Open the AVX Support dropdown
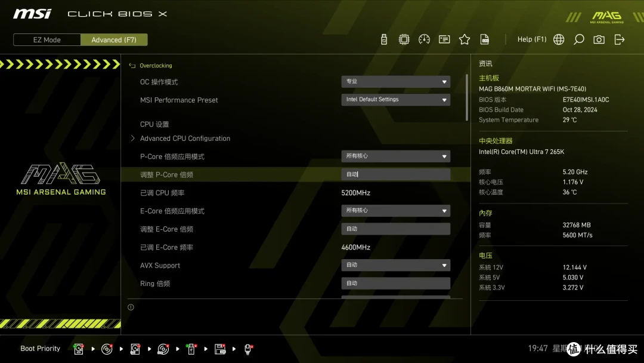Viewport: 644px width, 363px height. [x=395, y=265]
